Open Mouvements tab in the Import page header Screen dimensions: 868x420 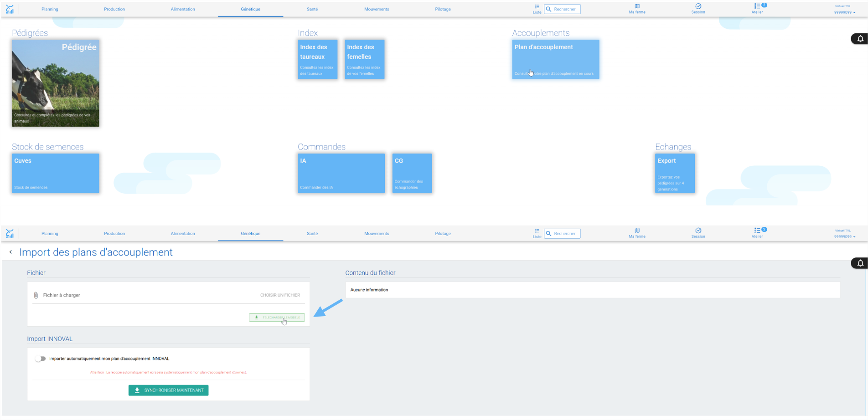pyautogui.click(x=377, y=234)
